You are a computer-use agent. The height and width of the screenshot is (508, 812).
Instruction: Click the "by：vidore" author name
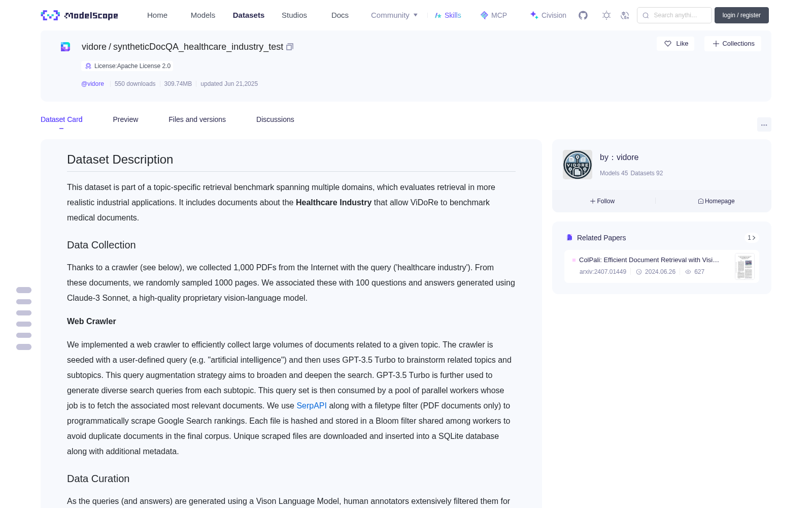coord(619,157)
